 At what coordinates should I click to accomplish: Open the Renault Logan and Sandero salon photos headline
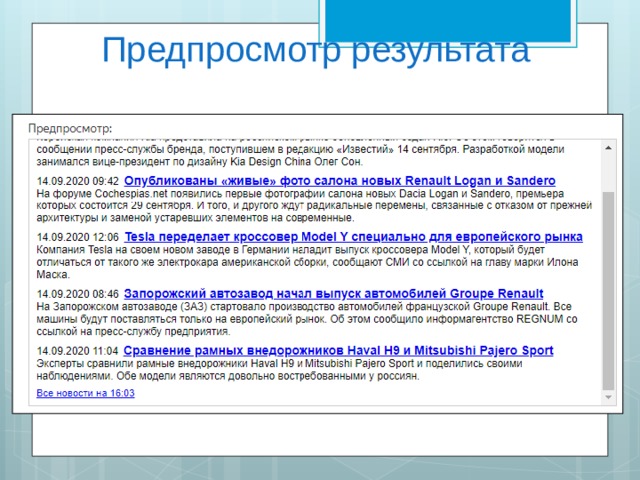point(340,180)
